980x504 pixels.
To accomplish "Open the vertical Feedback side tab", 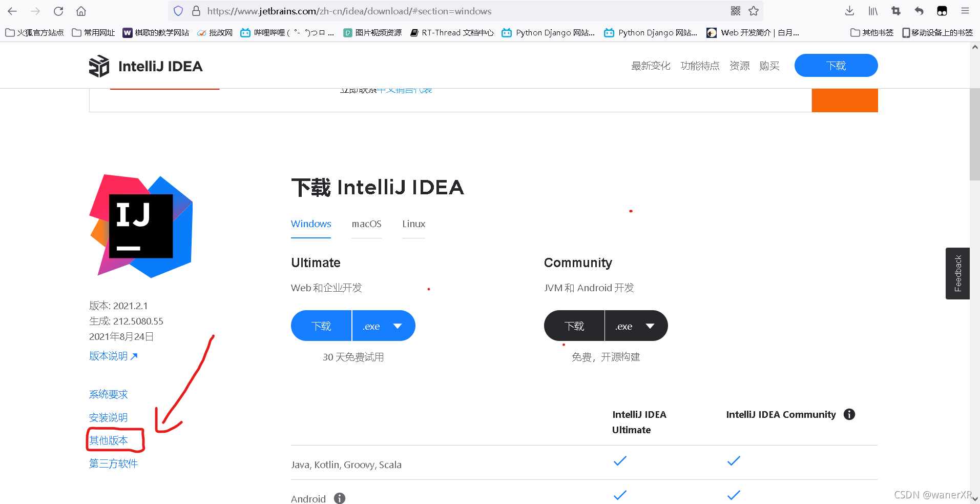I will pos(957,273).
